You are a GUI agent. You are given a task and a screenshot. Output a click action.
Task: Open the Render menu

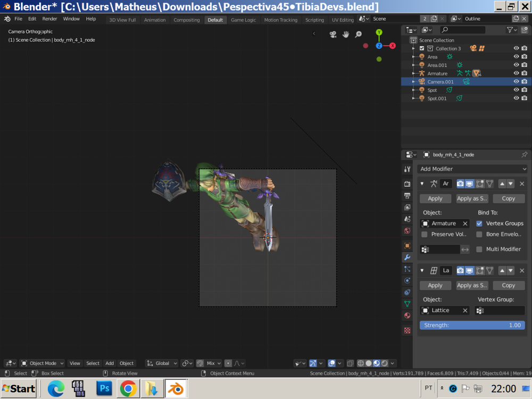pyautogui.click(x=49, y=18)
